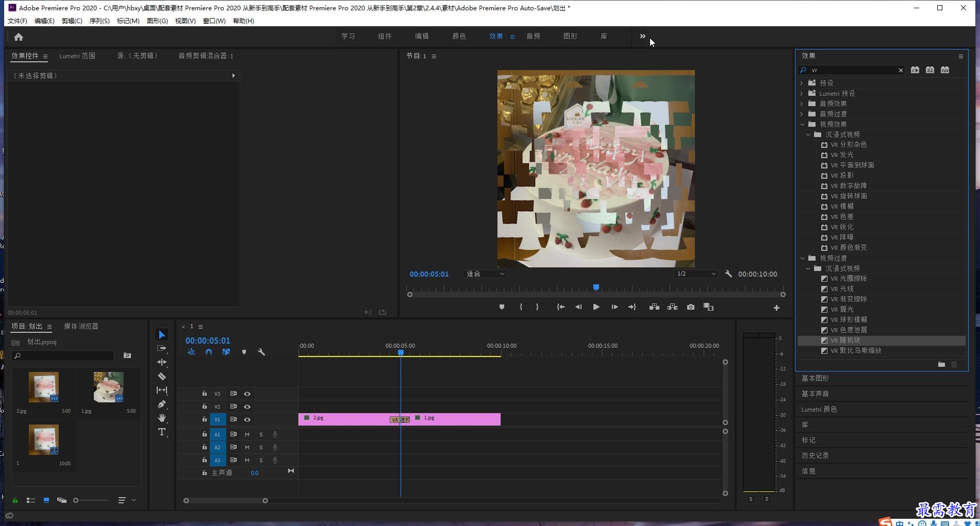
Task: Expand the 预设 folder
Action: [802, 83]
